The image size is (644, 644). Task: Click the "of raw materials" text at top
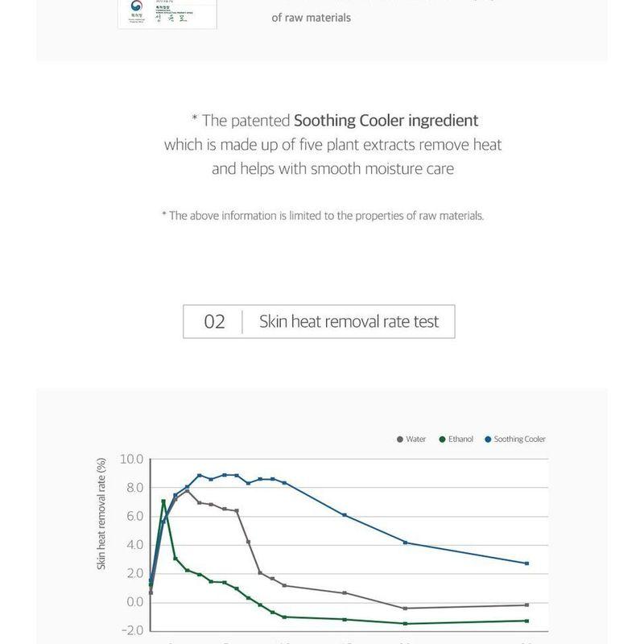click(311, 18)
